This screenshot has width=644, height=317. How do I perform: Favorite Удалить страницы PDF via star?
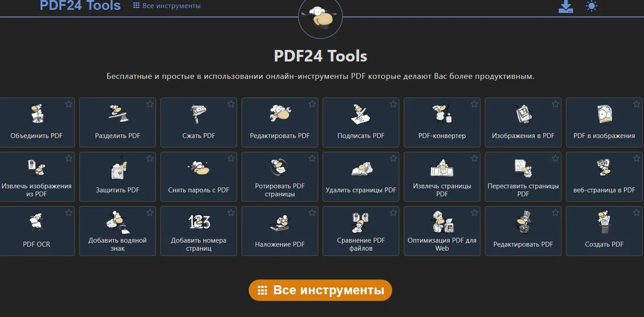[x=393, y=158]
